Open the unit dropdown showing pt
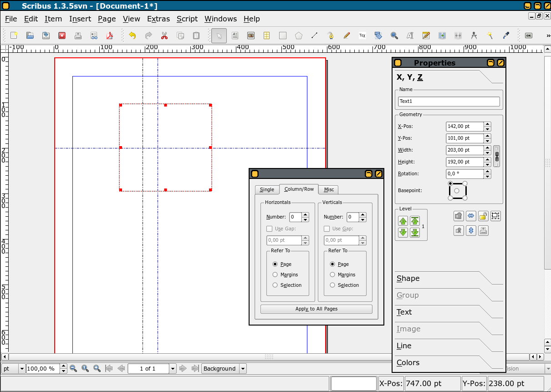 coord(14,369)
